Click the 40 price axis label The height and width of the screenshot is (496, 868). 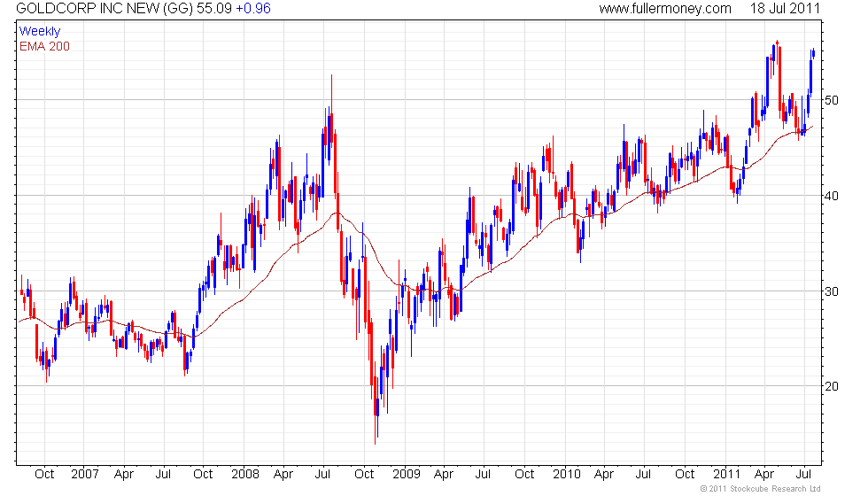(x=832, y=196)
